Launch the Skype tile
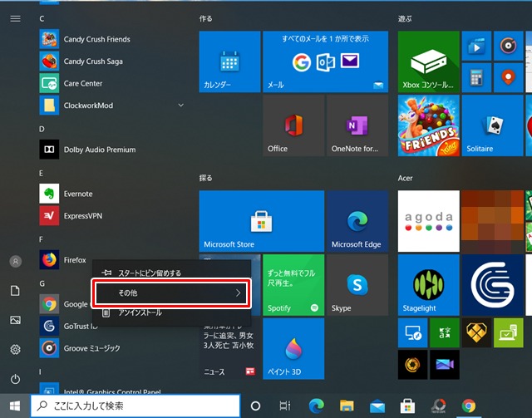Image resolution: width=532 pixels, height=418 pixels. coord(357,285)
